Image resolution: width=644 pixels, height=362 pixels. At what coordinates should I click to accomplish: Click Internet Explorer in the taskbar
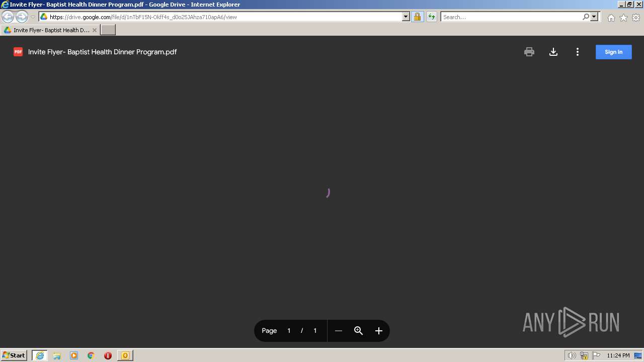click(x=40, y=355)
